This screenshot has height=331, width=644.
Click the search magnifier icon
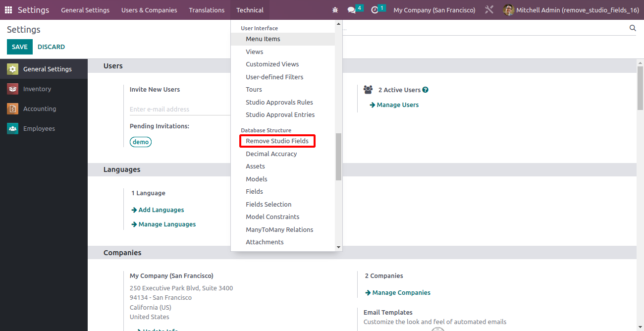coord(633,28)
